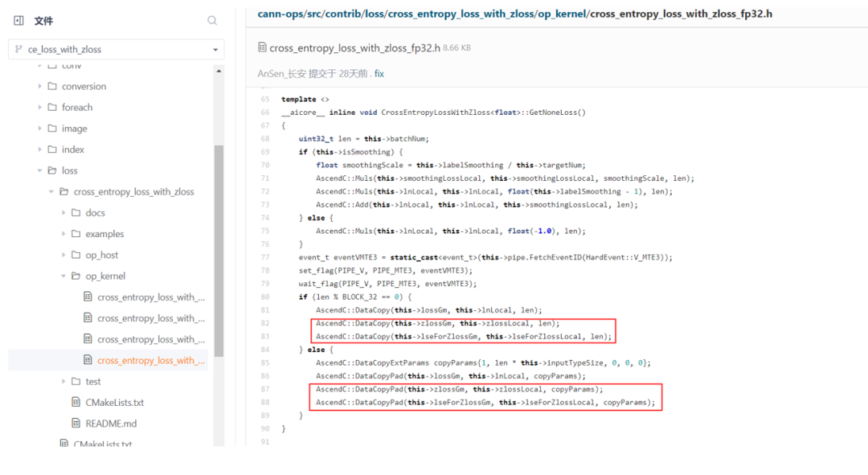Click the test folder icon

pos(76,381)
